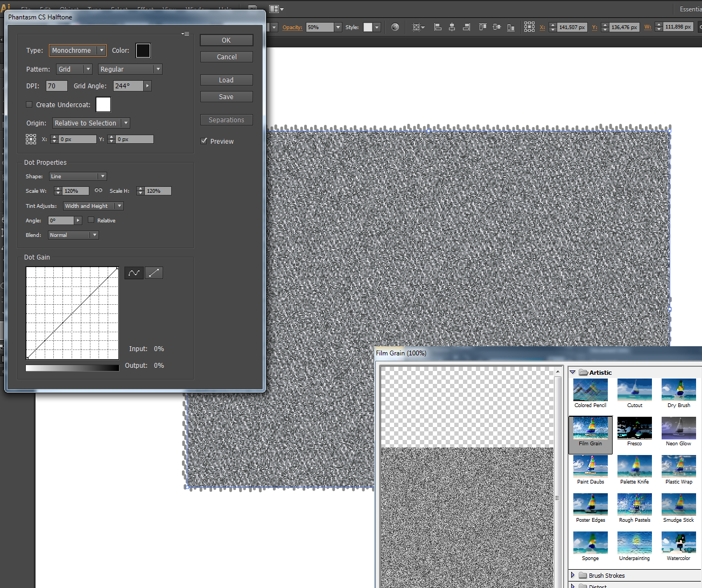
Task: Click the Separations button
Action: pyautogui.click(x=226, y=120)
